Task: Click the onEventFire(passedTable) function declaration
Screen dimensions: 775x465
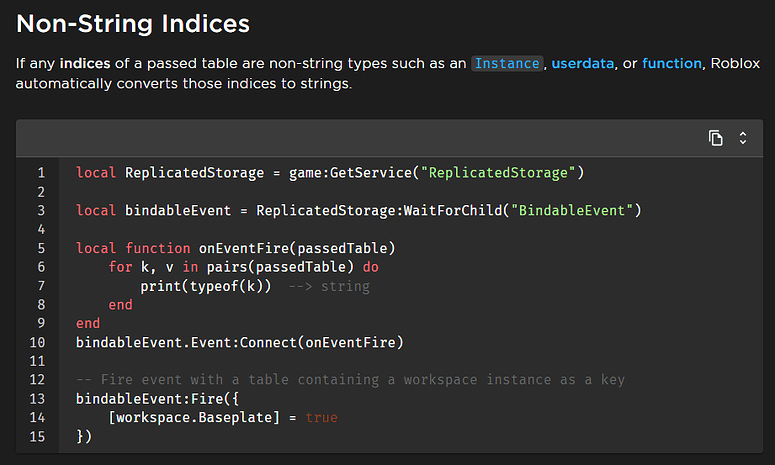Action: tap(297, 248)
